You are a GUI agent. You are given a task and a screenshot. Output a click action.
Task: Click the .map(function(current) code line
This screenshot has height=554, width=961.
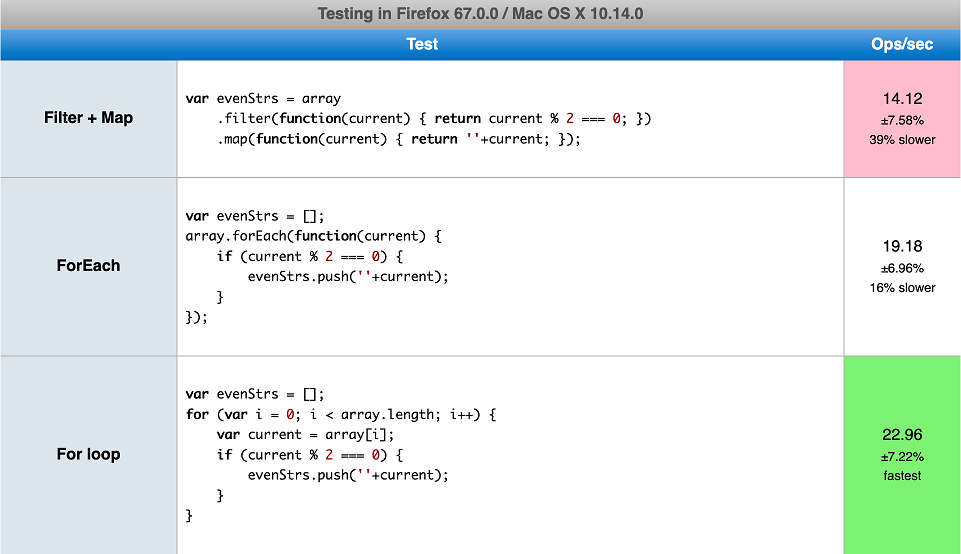(398, 139)
